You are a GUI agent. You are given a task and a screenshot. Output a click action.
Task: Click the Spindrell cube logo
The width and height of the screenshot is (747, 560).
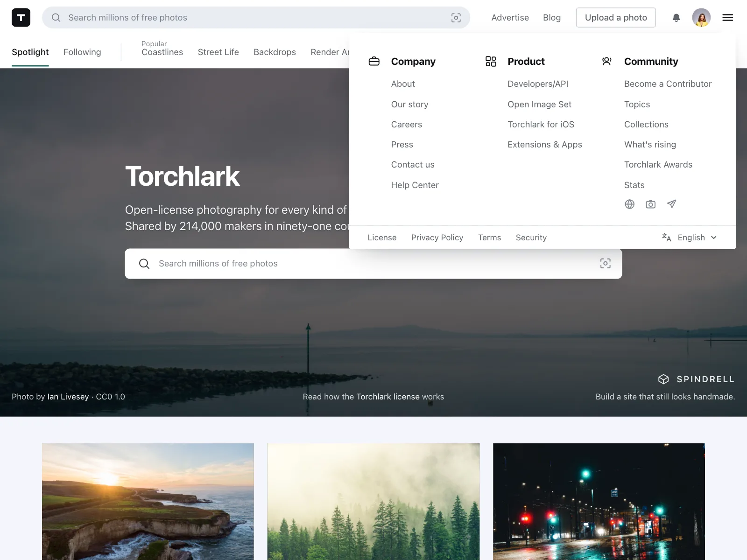pyautogui.click(x=663, y=379)
